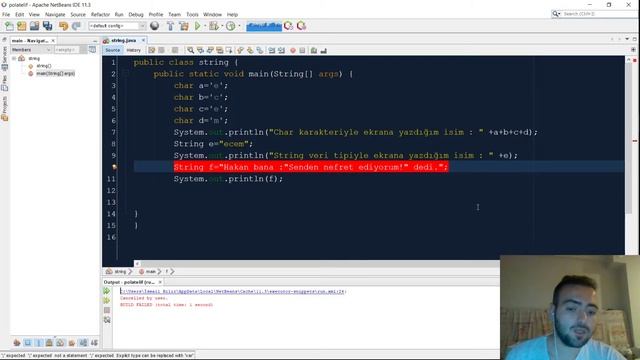Click the Redo arrow icon
The image size is (640, 360).
point(76,26)
